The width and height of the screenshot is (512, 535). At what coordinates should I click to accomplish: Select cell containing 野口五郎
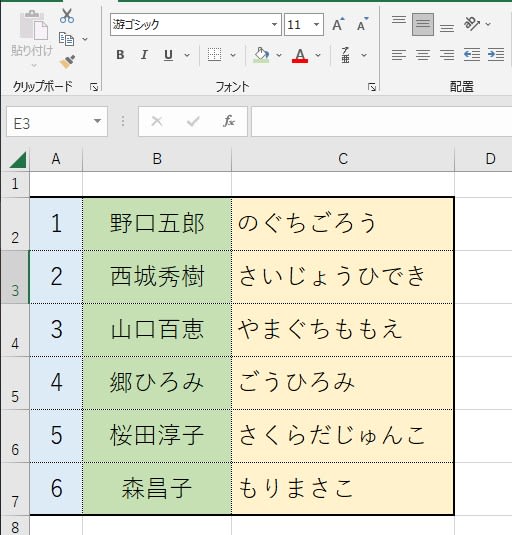pos(157,224)
